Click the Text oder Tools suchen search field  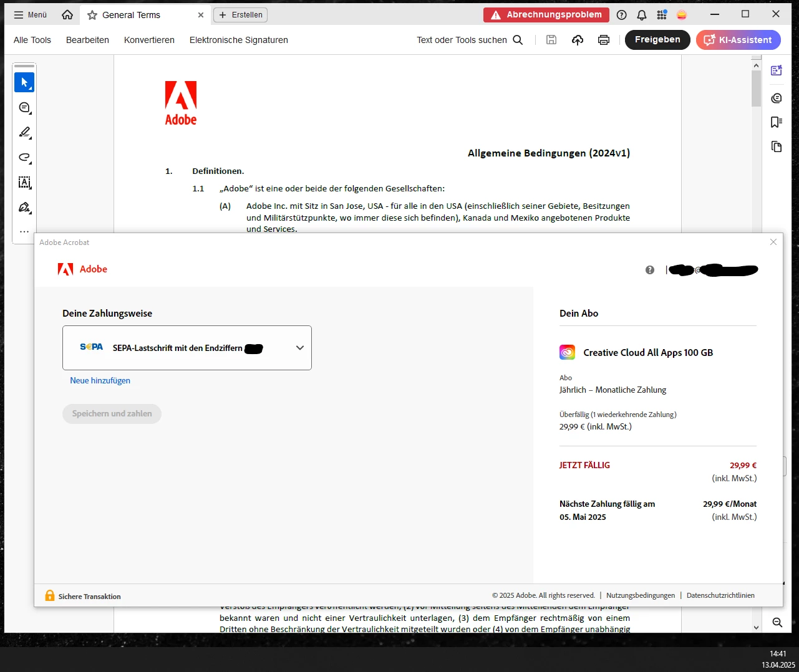(470, 40)
